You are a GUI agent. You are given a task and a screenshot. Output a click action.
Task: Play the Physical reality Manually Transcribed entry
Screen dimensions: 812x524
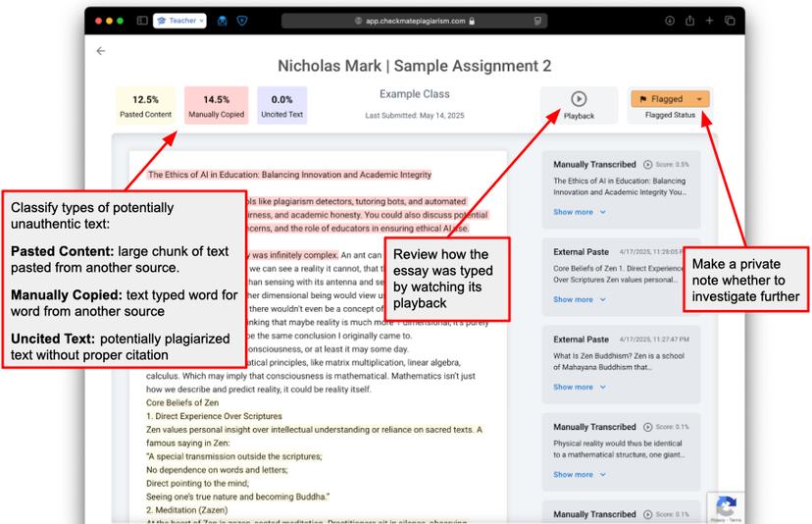click(647, 427)
